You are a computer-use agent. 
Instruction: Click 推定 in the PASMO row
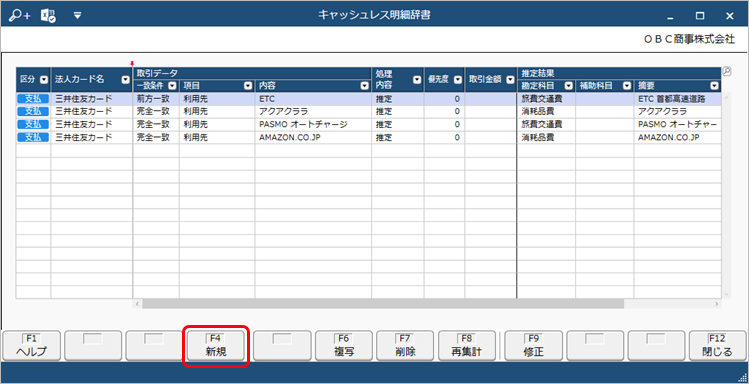[397, 125]
